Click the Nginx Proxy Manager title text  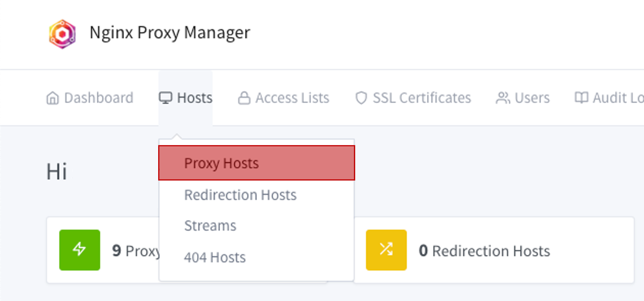pos(170,33)
